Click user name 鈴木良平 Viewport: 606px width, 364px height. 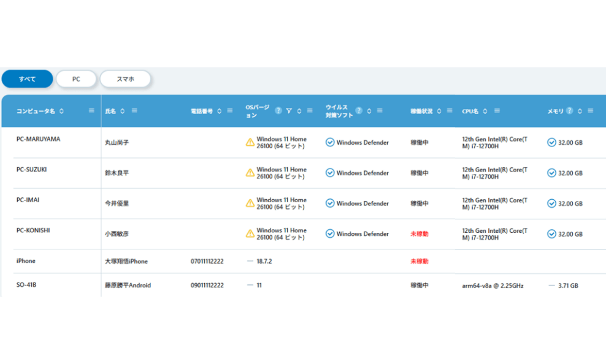coord(117,173)
